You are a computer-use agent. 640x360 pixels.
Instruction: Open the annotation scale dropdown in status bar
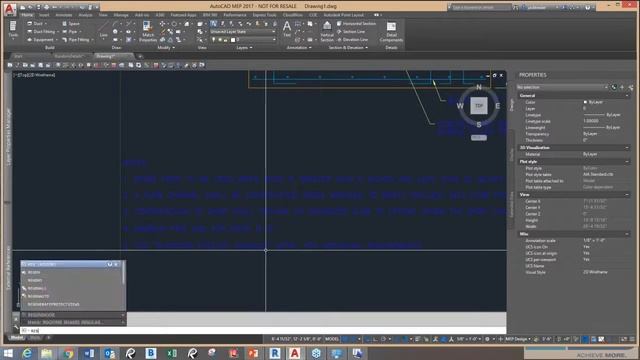pos(469,339)
